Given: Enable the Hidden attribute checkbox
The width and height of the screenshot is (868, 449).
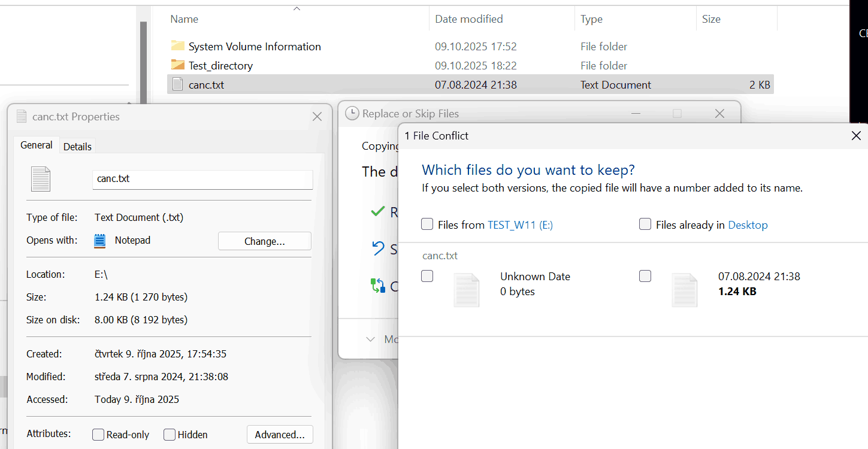Looking at the screenshot, I should [x=169, y=434].
